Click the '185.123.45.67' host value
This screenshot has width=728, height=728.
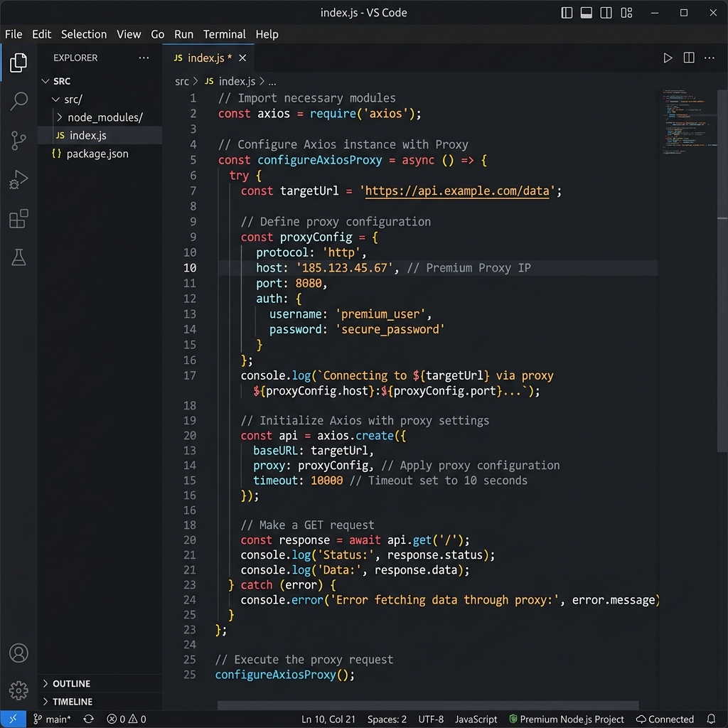point(344,268)
